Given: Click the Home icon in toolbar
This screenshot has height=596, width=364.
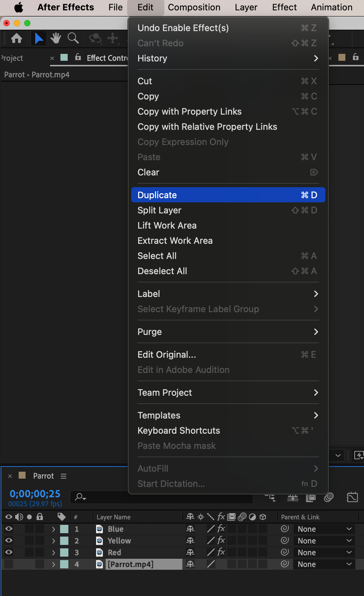Looking at the screenshot, I should point(17,38).
